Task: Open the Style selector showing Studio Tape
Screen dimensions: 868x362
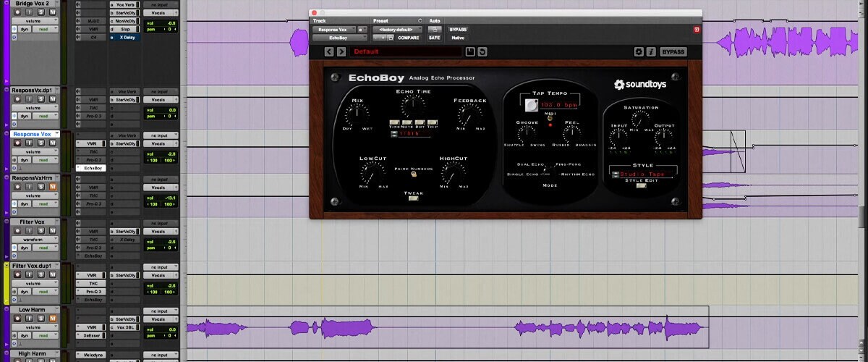Action: click(x=644, y=174)
